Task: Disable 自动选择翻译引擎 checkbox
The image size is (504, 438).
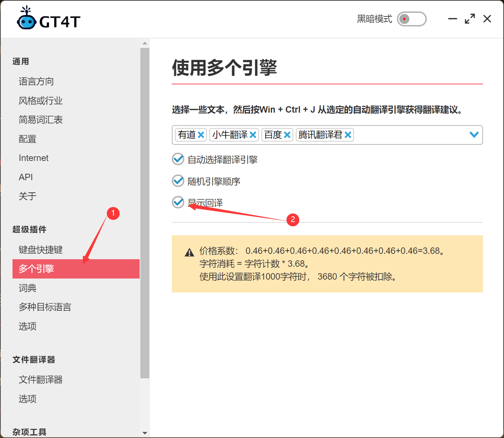Action: [178, 159]
